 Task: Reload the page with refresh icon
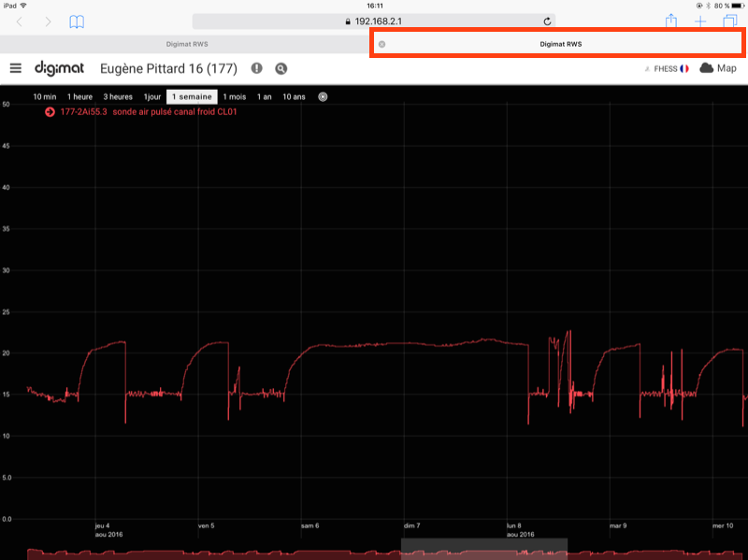click(x=547, y=22)
